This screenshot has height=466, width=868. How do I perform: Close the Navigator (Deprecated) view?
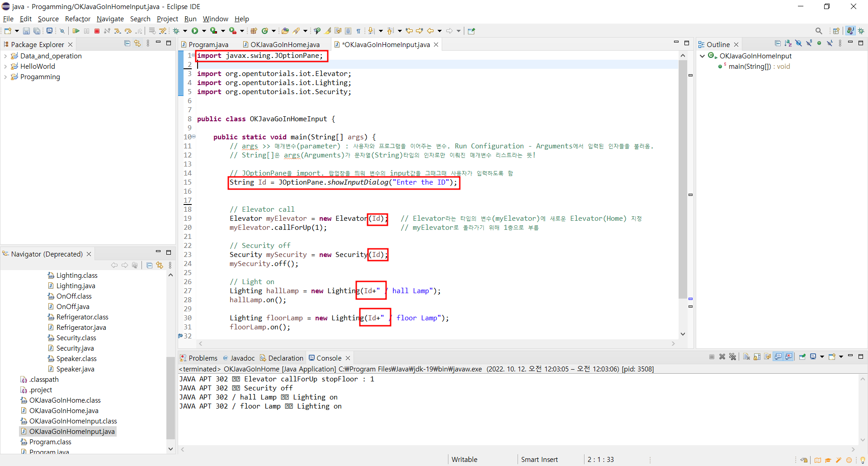tap(89, 254)
